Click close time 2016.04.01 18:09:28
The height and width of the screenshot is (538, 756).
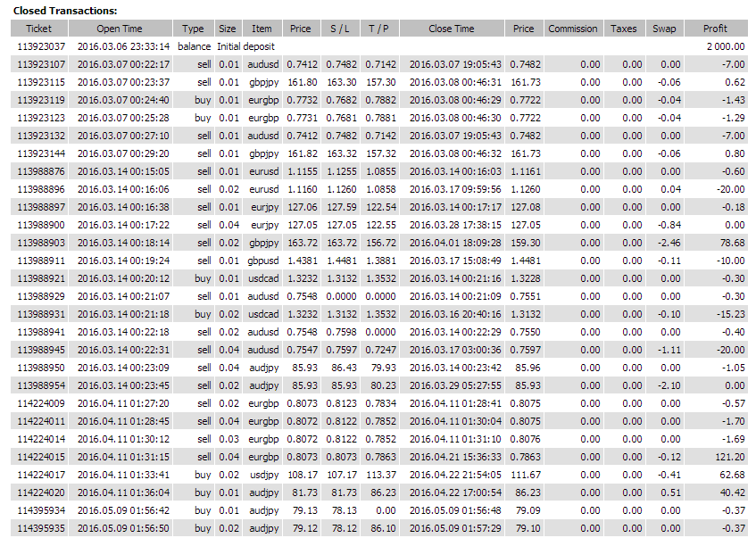[455, 243]
